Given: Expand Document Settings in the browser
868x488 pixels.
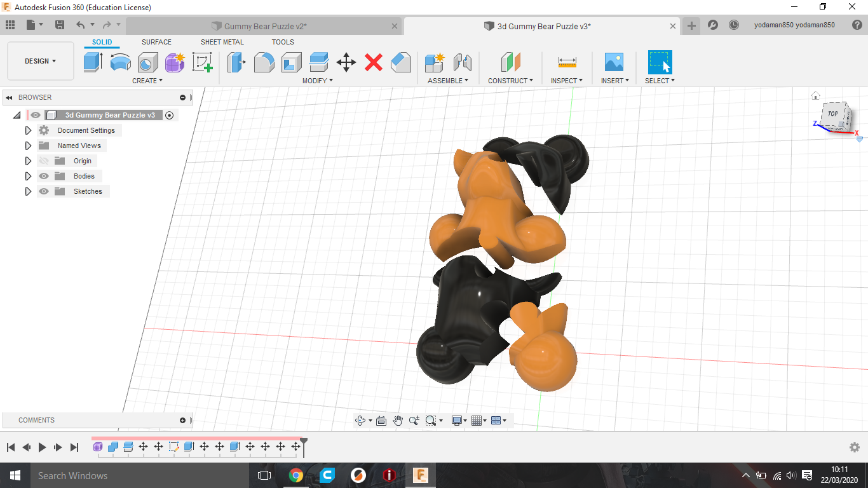Looking at the screenshot, I should (28, 130).
